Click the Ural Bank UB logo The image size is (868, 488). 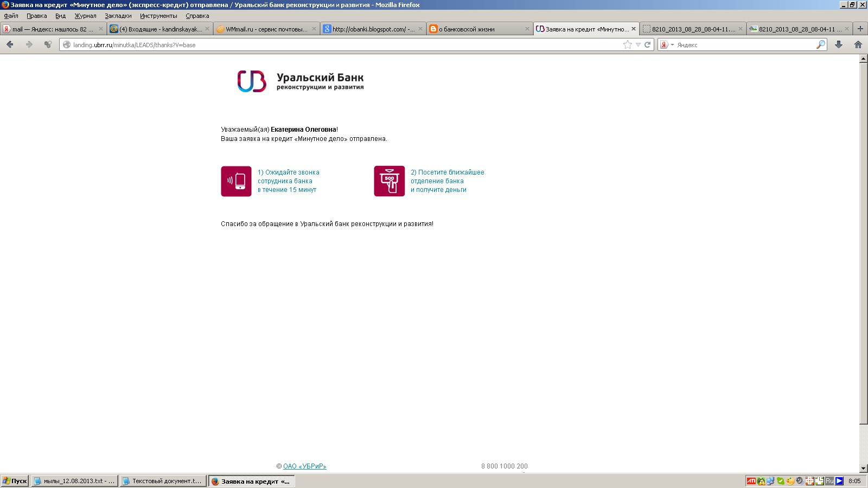(252, 81)
